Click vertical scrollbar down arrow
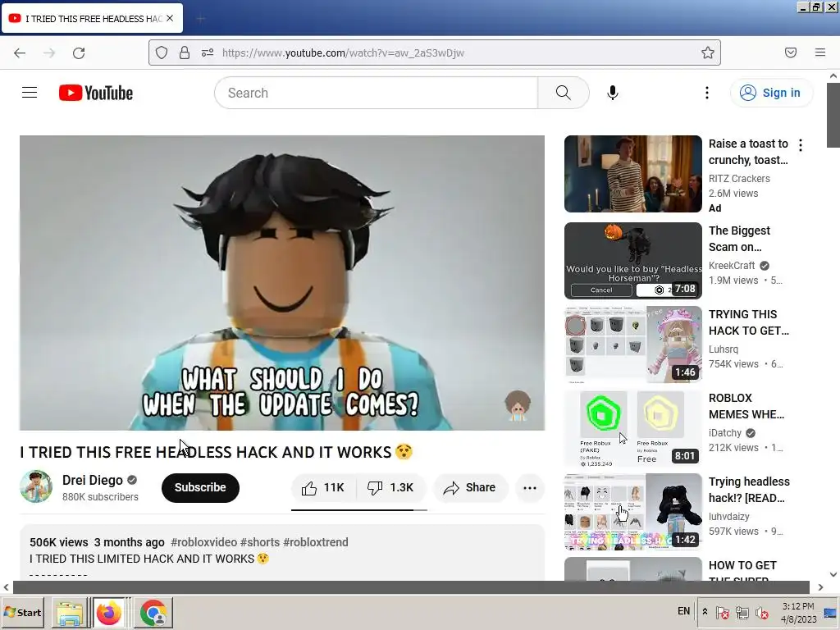840x630 pixels. click(833, 574)
